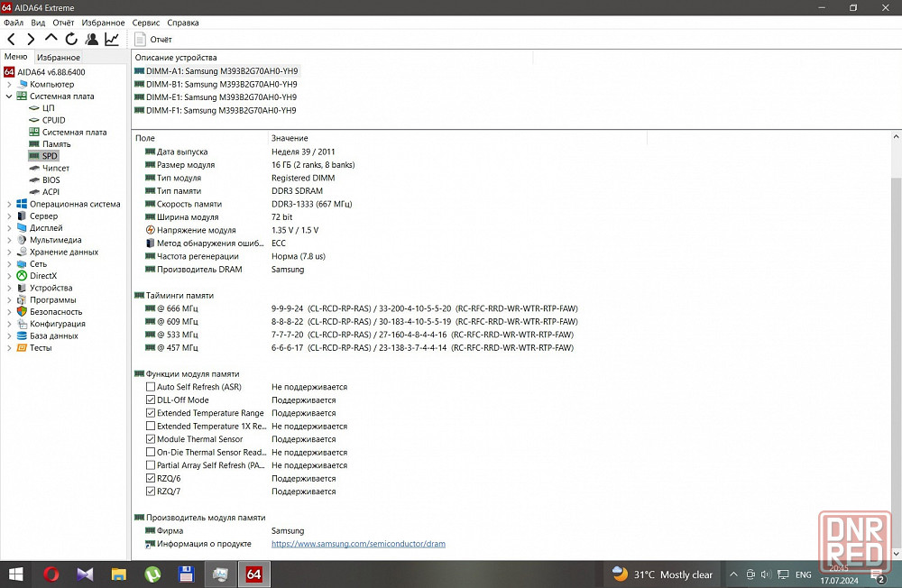Screen dimensions: 902x588
Task: Toggle On-Die Thermal Sensor Read.. checkbox
Action: point(151,452)
